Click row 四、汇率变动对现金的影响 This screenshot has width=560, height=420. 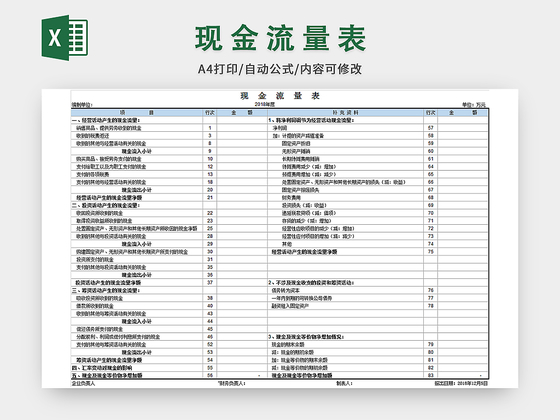click(x=102, y=368)
